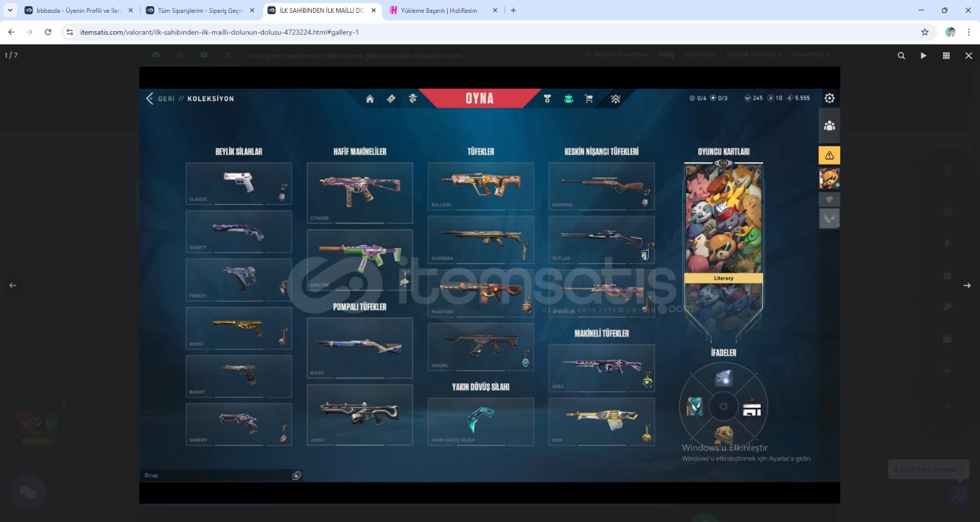This screenshot has height=522, width=980.
Task: Click the OYNA button in the game image
Action: click(x=480, y=98)
